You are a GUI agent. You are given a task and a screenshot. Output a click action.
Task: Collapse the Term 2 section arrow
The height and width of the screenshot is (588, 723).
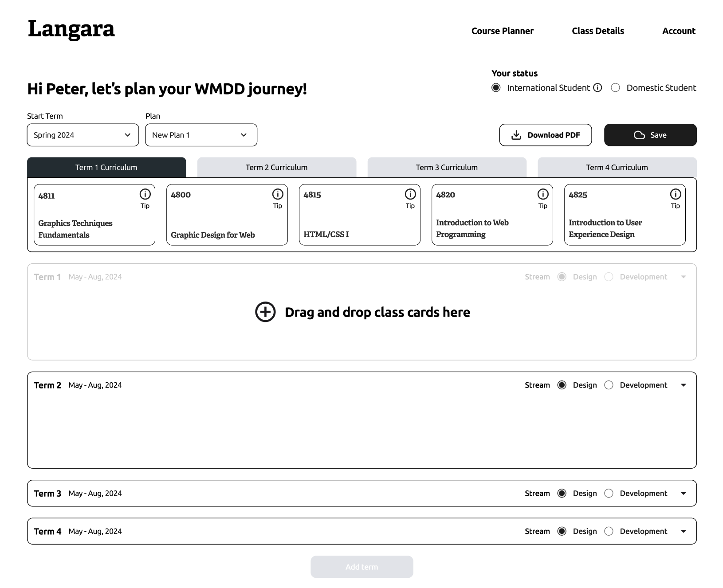684,385
